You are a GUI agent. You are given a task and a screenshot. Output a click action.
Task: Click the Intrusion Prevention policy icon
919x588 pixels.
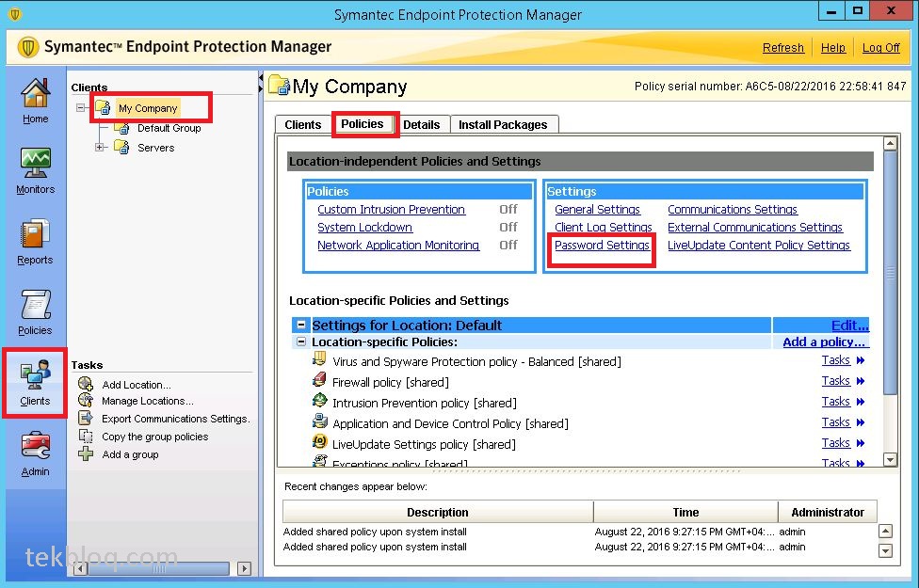[x=319, y=400]
